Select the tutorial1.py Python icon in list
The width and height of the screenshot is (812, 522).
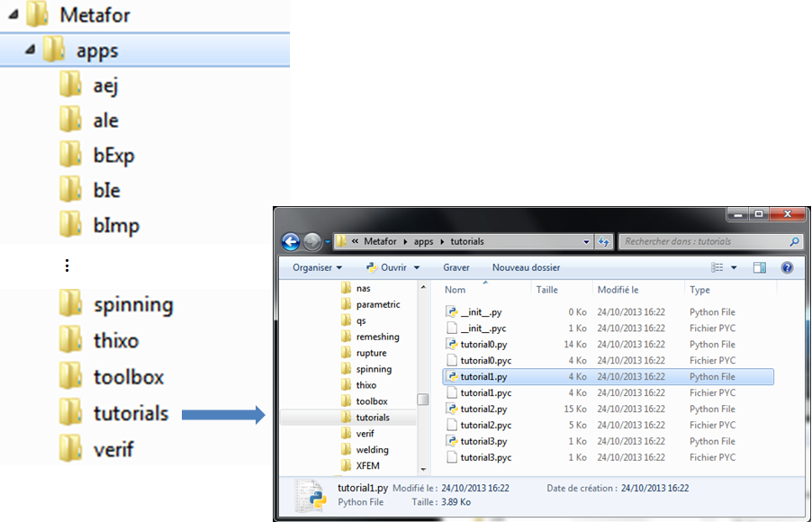[452, 376]
